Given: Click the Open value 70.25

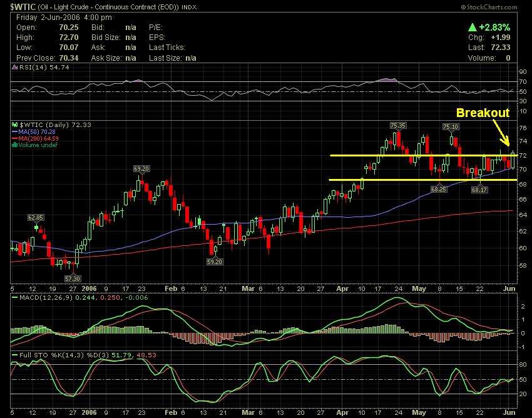Looking at the screenshot, I should [69, 28].
